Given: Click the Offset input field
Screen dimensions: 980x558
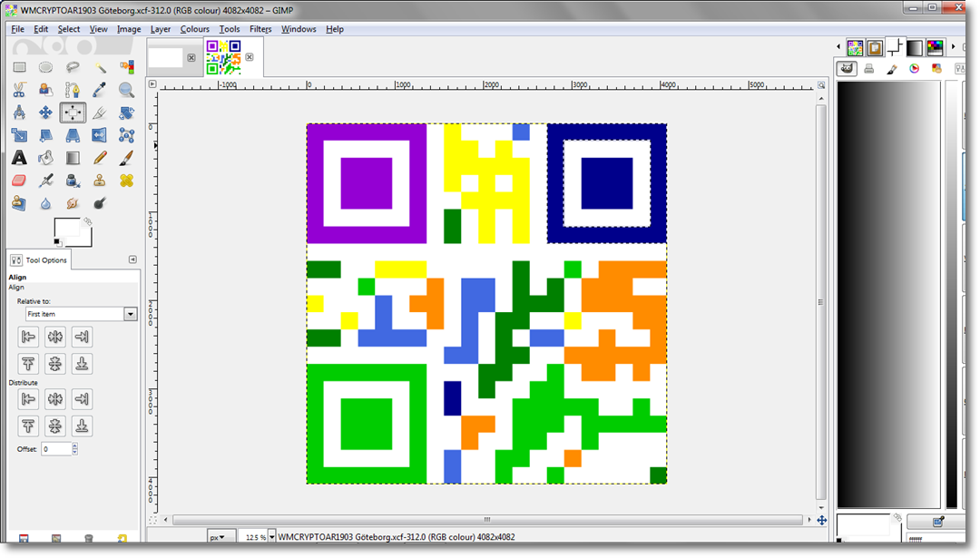Looking at the screenshot, I should click(x=56, y=448).
